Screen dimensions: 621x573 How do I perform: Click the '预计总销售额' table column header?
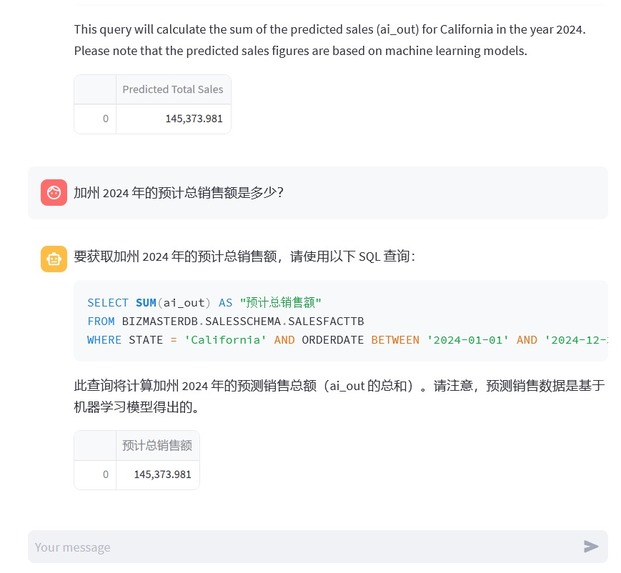tap(157, 445)
